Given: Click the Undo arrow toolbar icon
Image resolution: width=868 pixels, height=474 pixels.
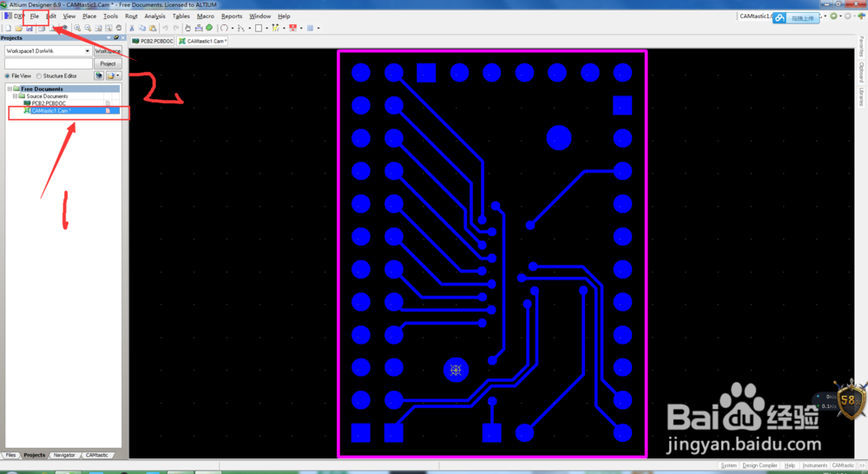Looking at the screenshot, I should point(165,28).
